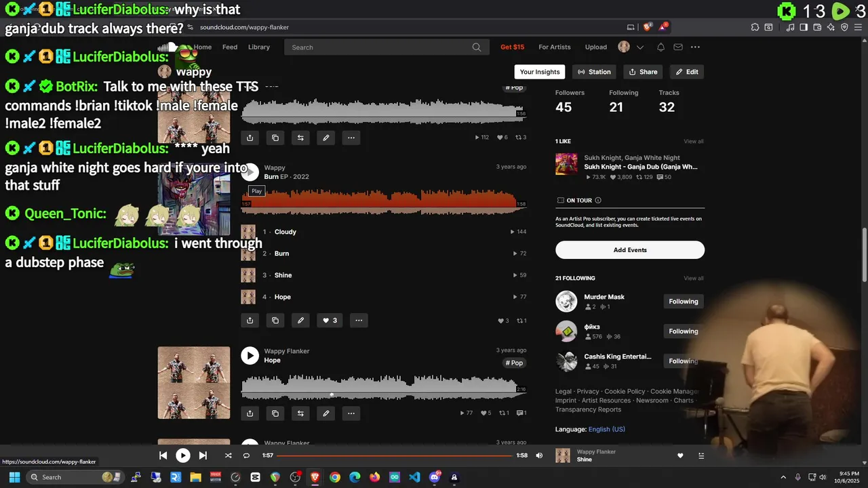This screenshot has height=488, width=868.
Task: Seek in the bottom player progress bar
Action: [394, 455]
